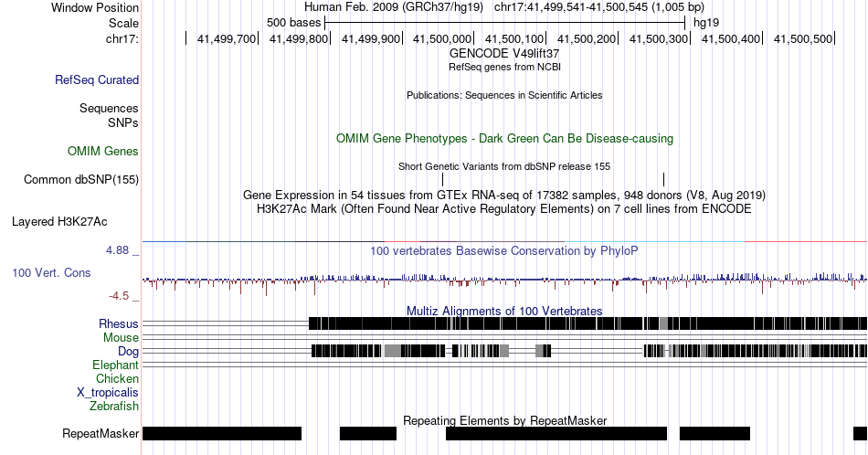868x455 pixels.
Task: Open the H3K27Ac Mark ENCODE track title
Action: [504, 208]
